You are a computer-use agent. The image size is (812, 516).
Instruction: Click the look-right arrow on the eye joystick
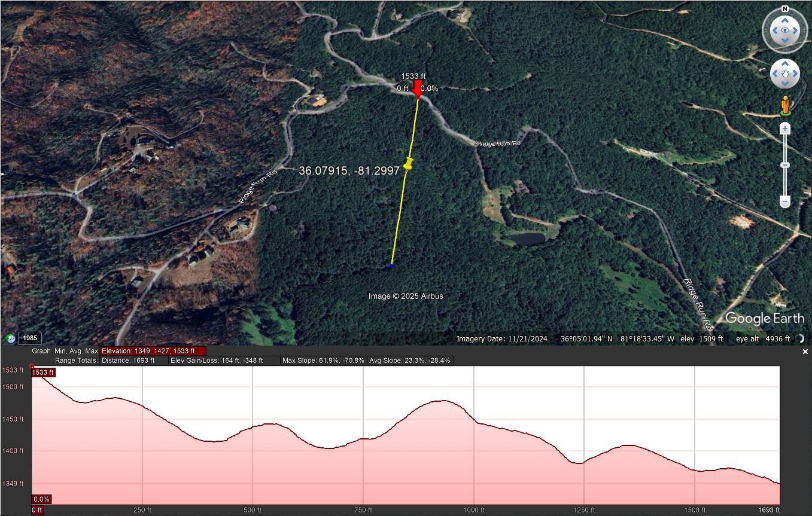click(795, 30)
